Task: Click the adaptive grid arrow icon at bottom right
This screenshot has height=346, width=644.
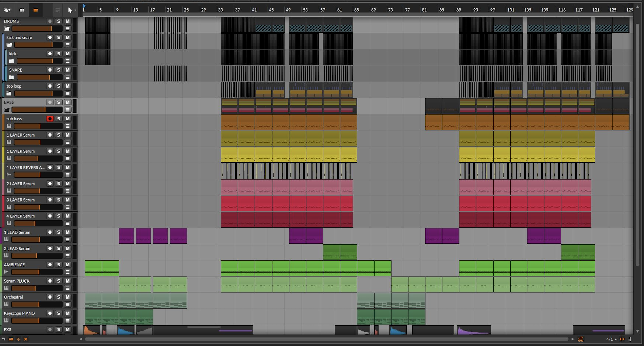Action: pos(630,339)
